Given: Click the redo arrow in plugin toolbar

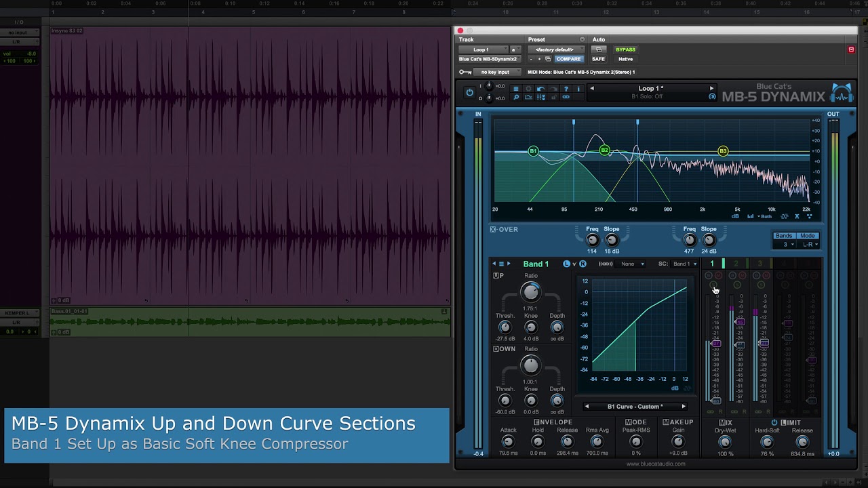Looking at the screenshot, I should tap(553, 89).
